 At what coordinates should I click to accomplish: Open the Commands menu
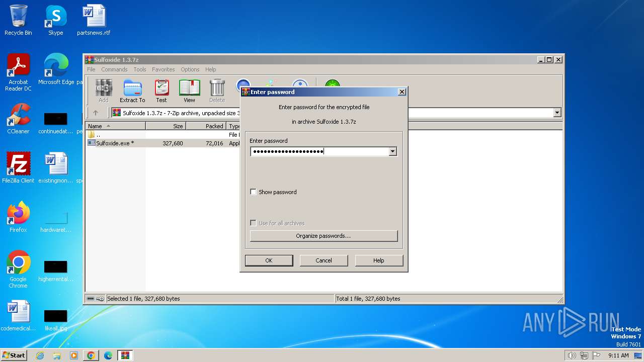coord(114,69)
